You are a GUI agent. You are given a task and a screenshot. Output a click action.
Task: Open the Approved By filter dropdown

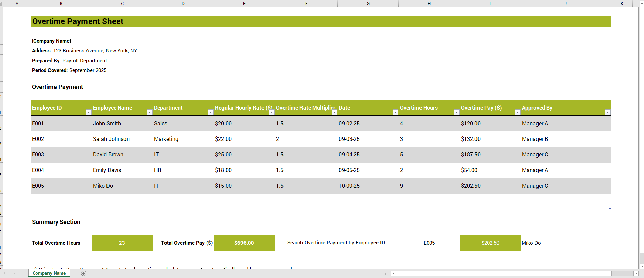608,112
